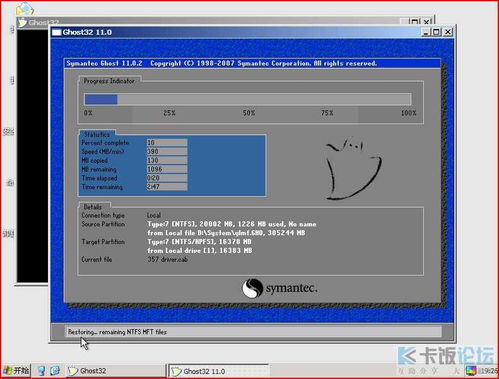Click the ghost mascot drawing
The width and height of the screenshot is (499, 379).
click(353, 169)
